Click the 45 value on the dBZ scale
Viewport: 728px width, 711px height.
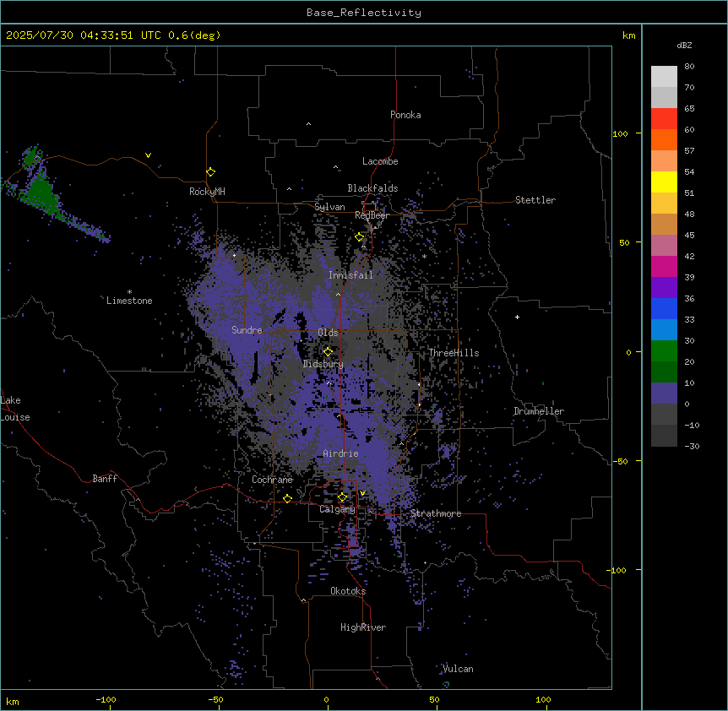click(x=689, y=236)
